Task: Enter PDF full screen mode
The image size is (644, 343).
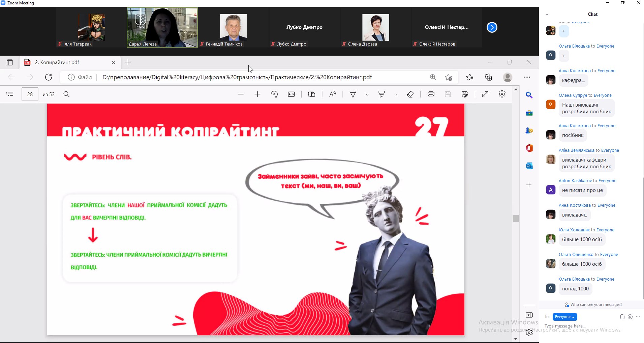Action: click(485, 94)
